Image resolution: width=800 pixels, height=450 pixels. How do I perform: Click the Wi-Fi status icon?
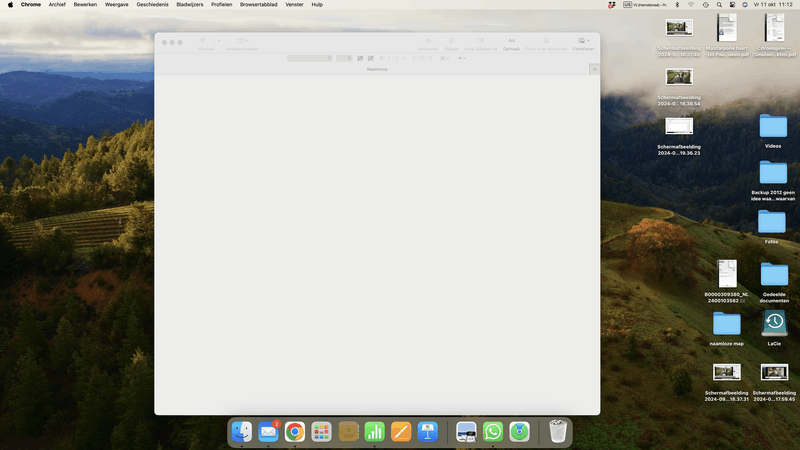pos(691,5)
